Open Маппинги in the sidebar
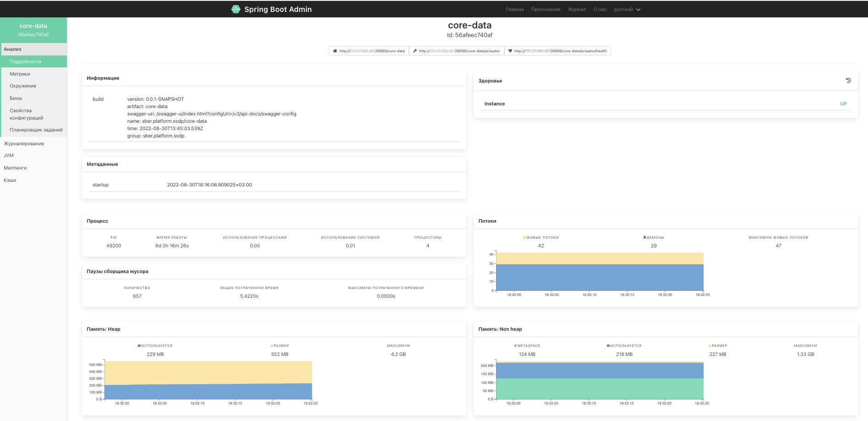868x421 pixels. (33, 168)
